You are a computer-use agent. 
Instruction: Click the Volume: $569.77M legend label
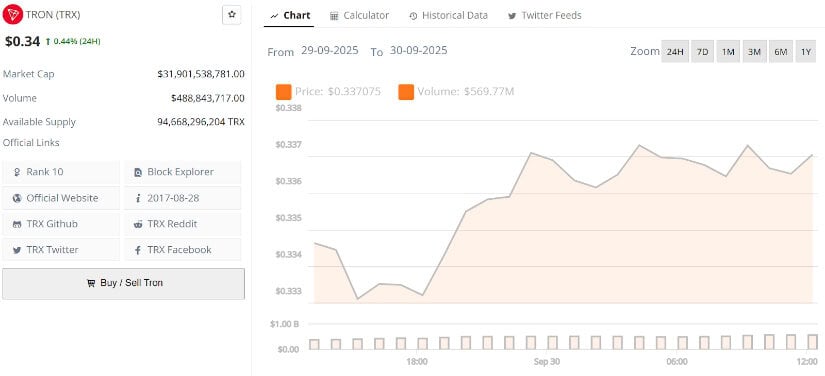pyautogui.click(x=466, y=92)
